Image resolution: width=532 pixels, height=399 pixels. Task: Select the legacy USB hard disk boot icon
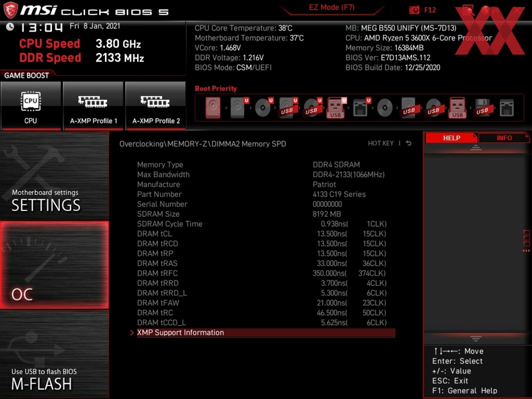tap(409, 108)
